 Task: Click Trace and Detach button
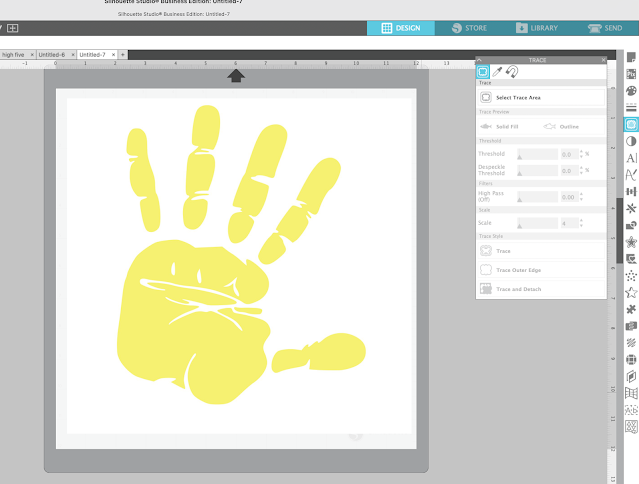[541, 289]
